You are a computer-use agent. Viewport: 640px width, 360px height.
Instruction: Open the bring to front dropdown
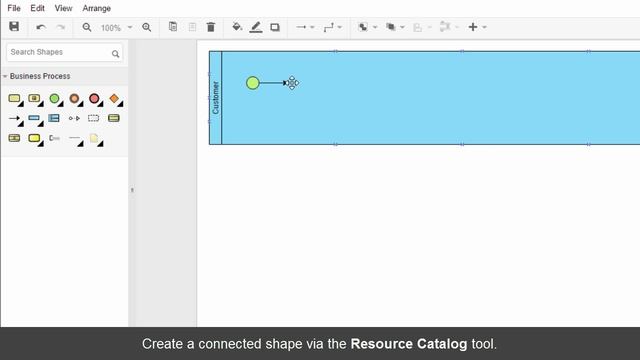[367, 27]
